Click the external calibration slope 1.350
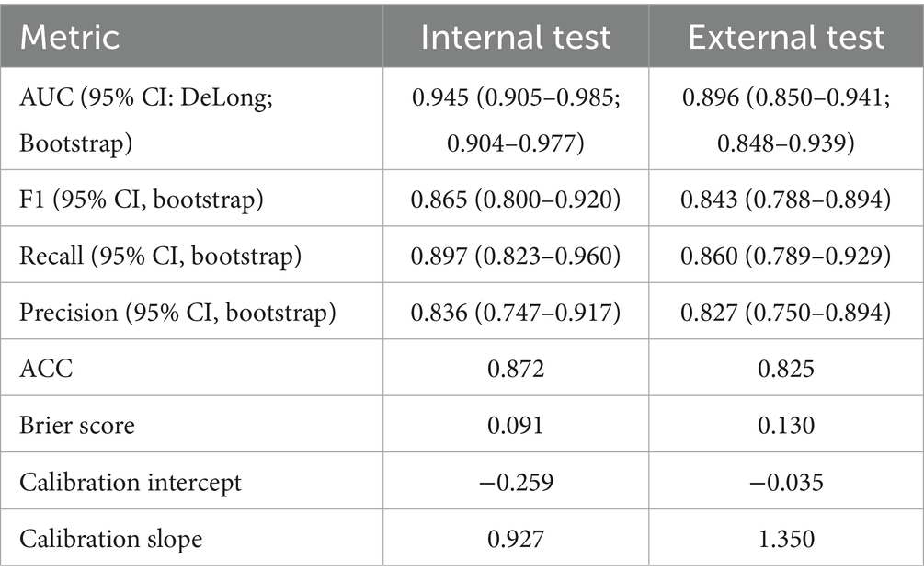This screenshot has width=924, height=582. (x=786, y=538)
